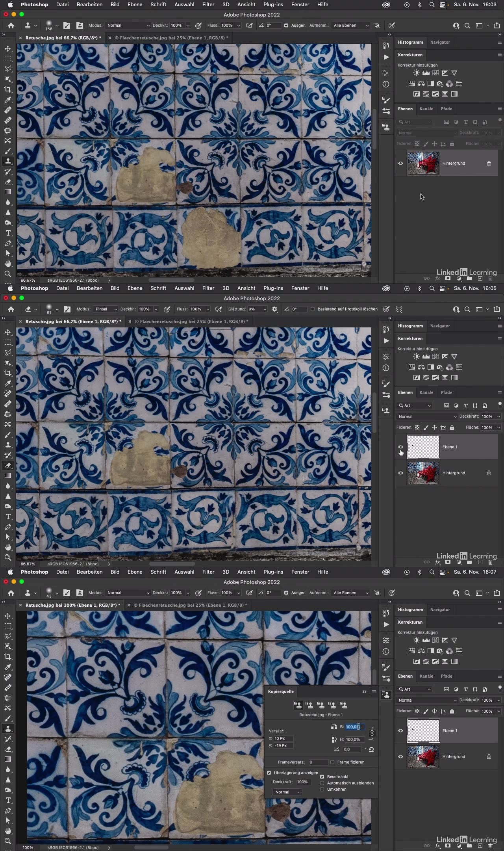
Task: Uncheck Überlagerung anzeigen
Action: pos(269,773)
